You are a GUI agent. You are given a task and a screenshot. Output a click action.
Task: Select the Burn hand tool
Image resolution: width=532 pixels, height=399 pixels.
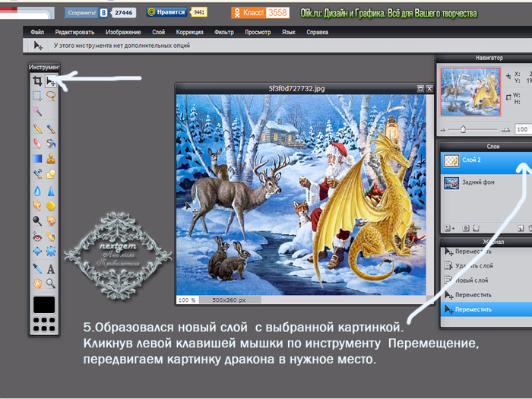point(51,221)
